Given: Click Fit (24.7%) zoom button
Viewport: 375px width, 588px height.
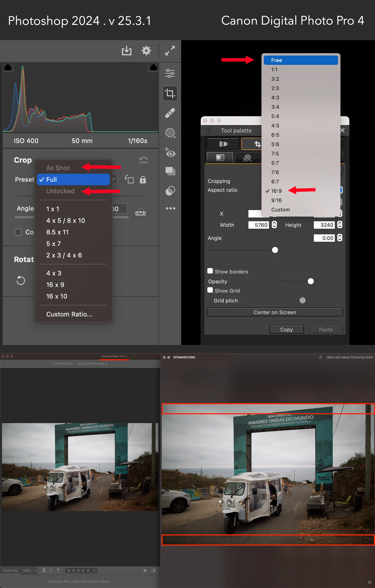Looking at the screenshot, I should (x=10, y=571).
